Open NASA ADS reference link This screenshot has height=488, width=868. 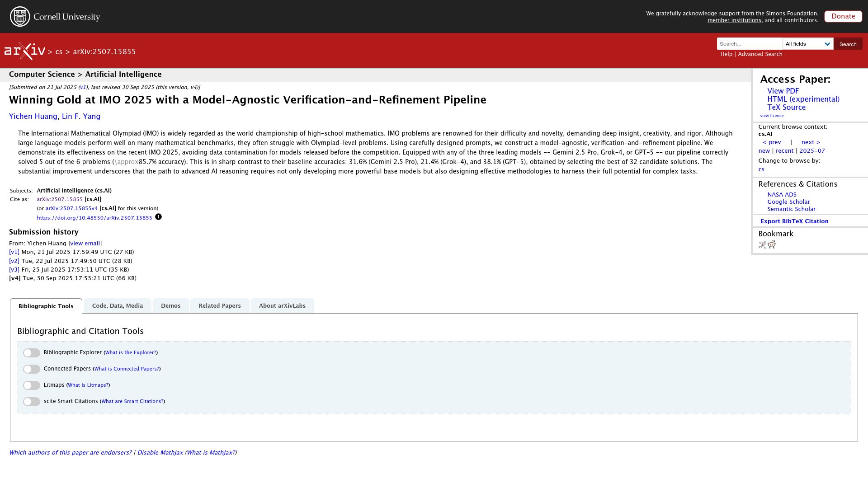pyautogui.click(x=782, y=195)
